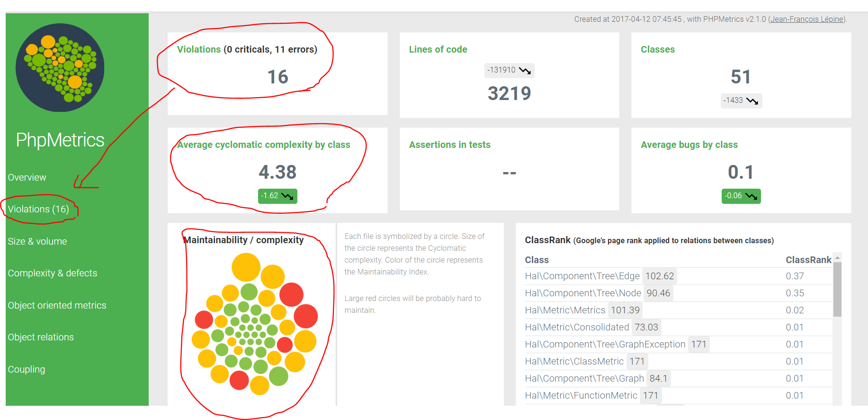Open Complexity & defects section
868x420 pixels.
(53, 273)
